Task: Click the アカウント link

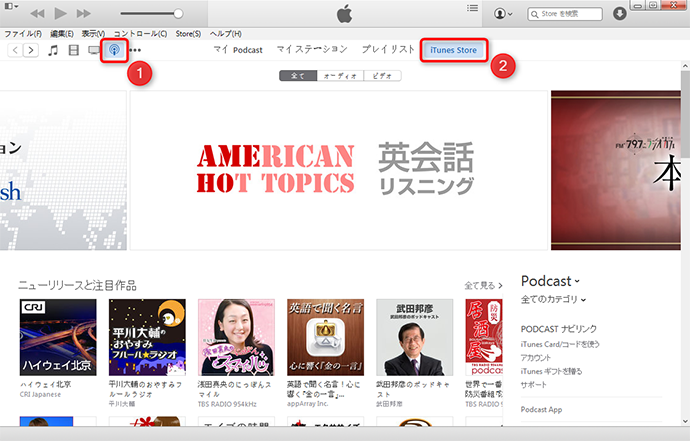Action: (536, 357)
